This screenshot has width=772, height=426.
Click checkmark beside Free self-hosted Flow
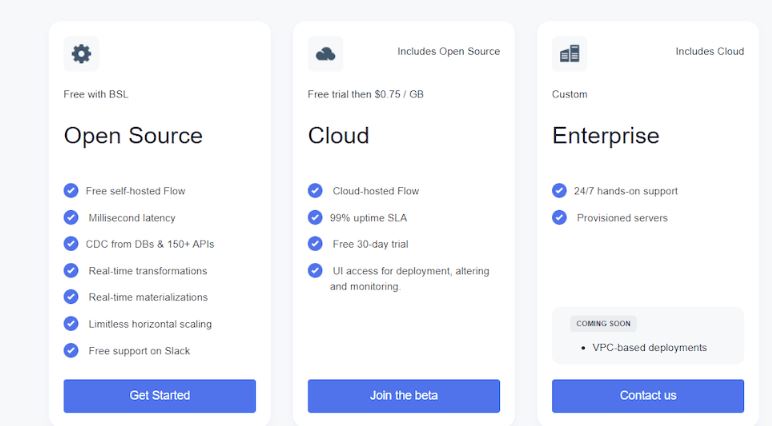point(71,191)
